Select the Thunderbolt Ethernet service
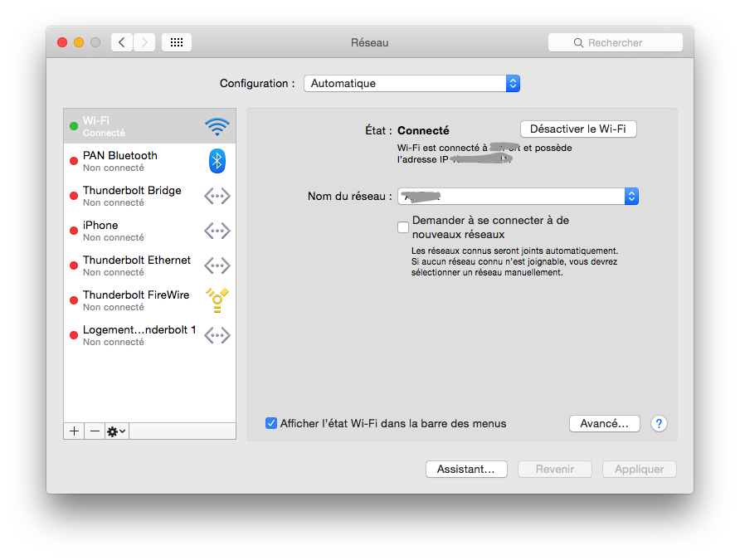Viewport: 740px width, 560px height. point(149,265)
